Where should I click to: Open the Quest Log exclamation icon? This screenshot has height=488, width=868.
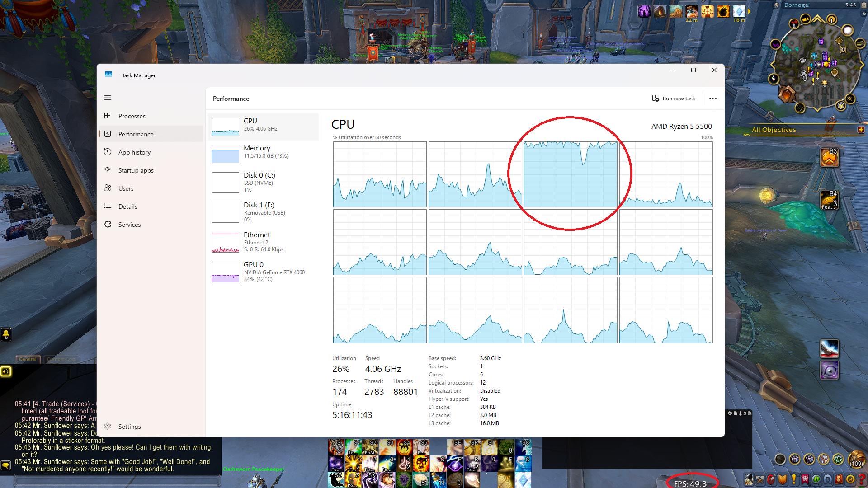click(x=794, y=479)
